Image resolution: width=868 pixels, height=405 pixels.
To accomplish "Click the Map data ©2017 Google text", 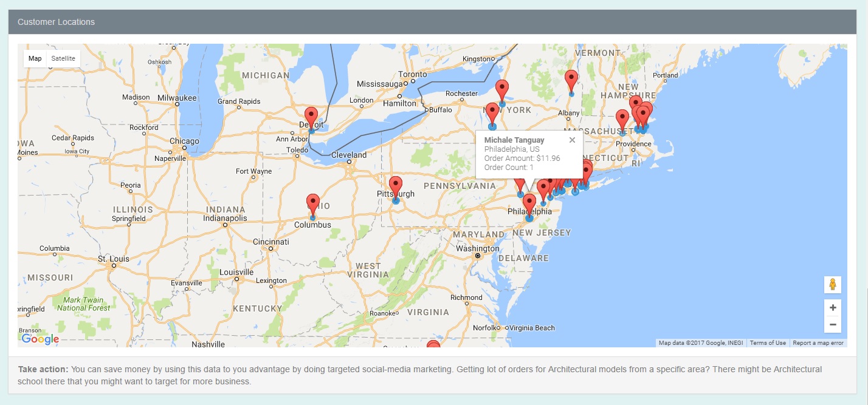I will click(x=701, y=343).
